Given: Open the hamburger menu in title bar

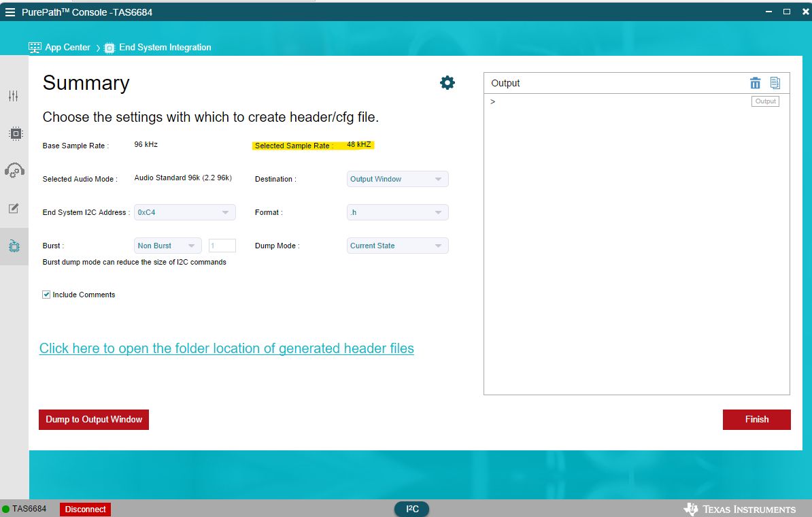Looking at the screenshot, I should pyautogui.click(x=10, y=12).
